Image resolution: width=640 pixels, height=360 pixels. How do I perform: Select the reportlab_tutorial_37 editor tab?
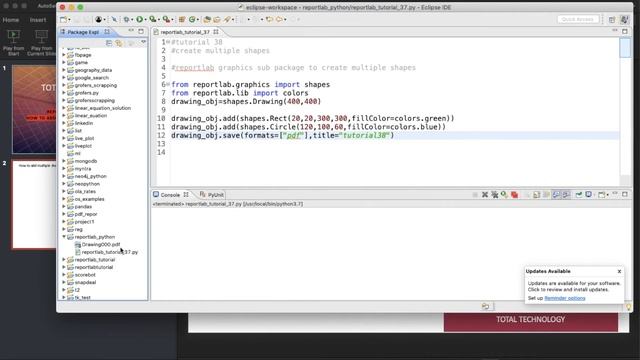[185, 32]
